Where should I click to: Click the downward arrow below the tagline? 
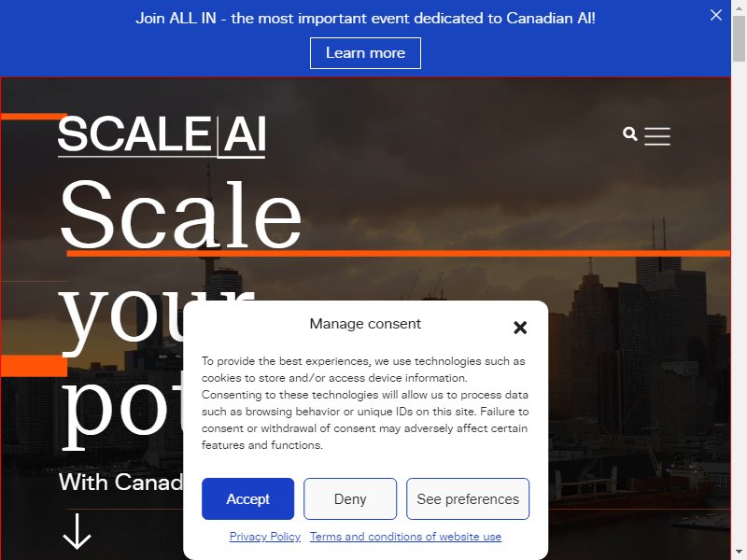coord(77,531)
